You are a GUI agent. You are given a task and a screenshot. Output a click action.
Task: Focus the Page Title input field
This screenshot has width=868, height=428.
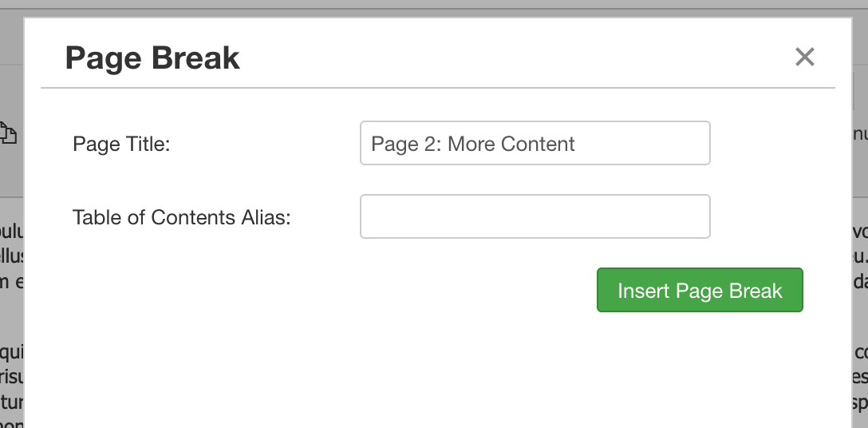tap(535, 143)
